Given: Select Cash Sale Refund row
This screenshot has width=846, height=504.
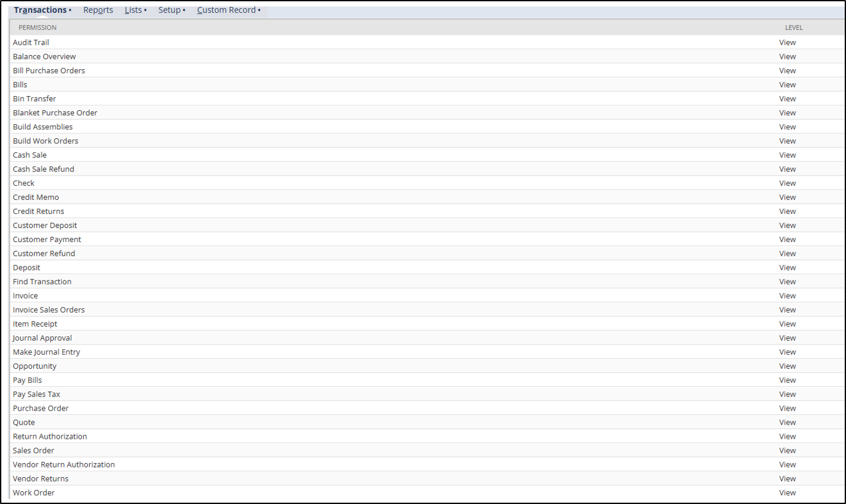Looking at the screenshot, I should (x=427, y=169).
